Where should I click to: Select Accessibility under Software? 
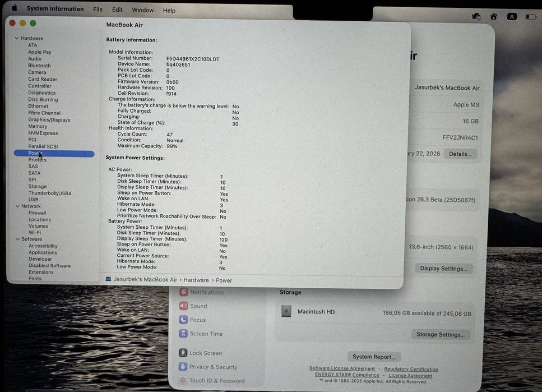pyautogui.click(x=43, y=246)
